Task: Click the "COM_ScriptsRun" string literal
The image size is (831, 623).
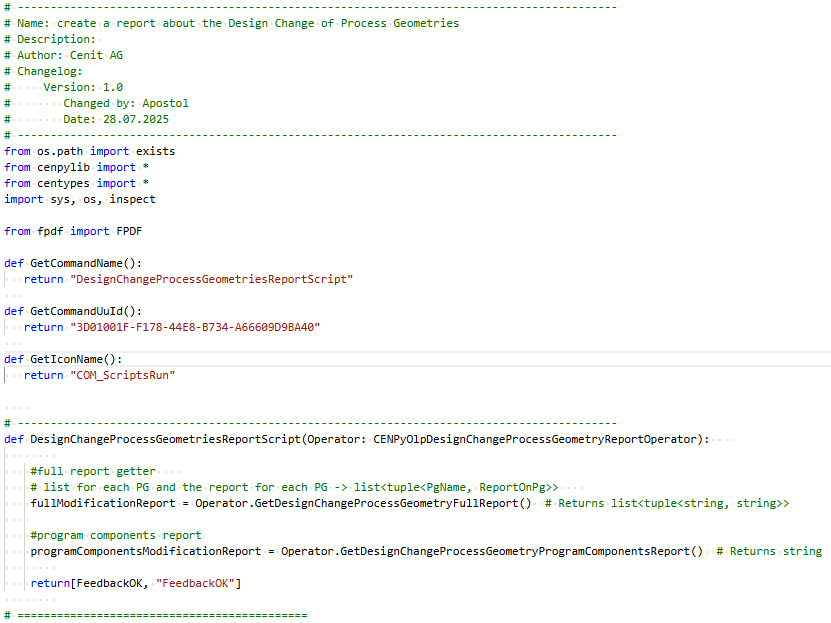Action: [x=123, y=375]
